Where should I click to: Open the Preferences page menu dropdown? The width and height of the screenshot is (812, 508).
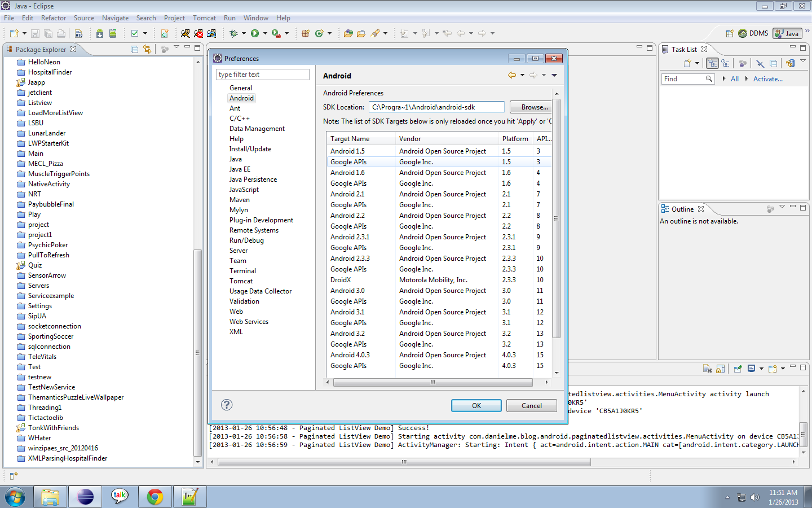554,75
